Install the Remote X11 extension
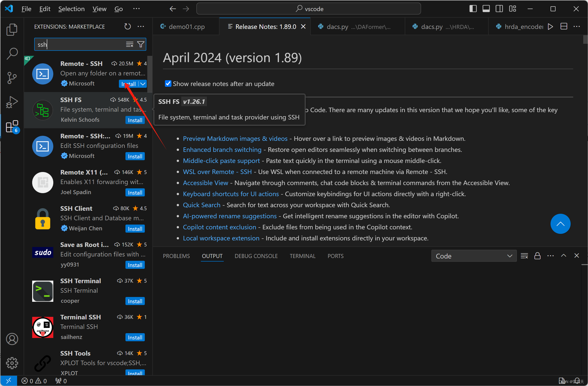 [135, 193]
